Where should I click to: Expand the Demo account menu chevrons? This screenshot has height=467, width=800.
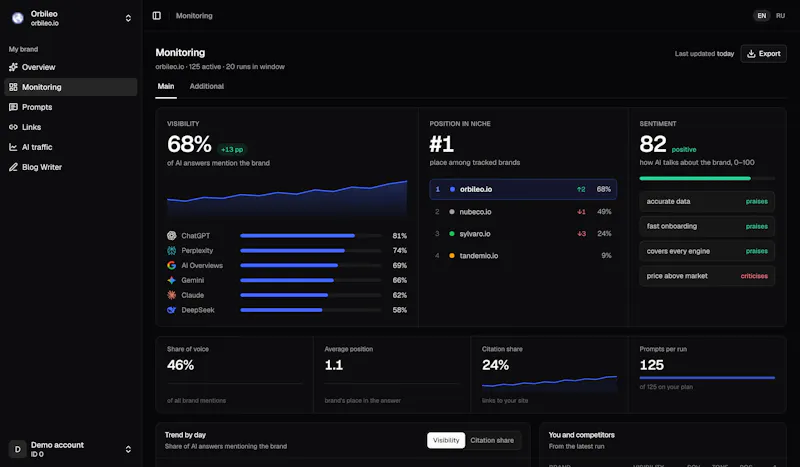pos(128,449)
